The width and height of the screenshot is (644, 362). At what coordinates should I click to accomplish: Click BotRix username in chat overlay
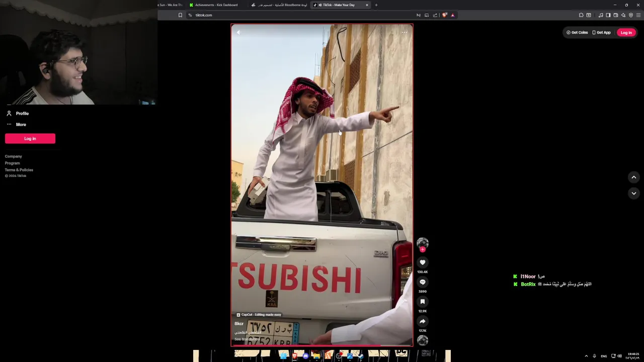pos(528,285)
